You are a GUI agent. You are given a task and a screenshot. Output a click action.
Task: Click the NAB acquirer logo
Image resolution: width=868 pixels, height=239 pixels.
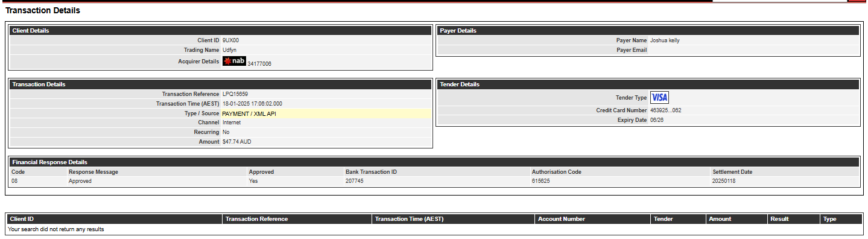(x=234, y=61)
